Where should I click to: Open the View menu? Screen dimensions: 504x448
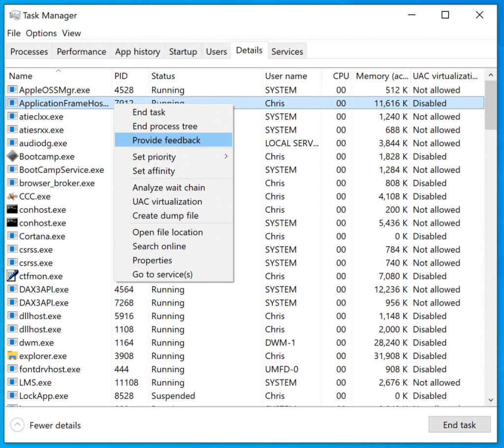coord(71,33)
